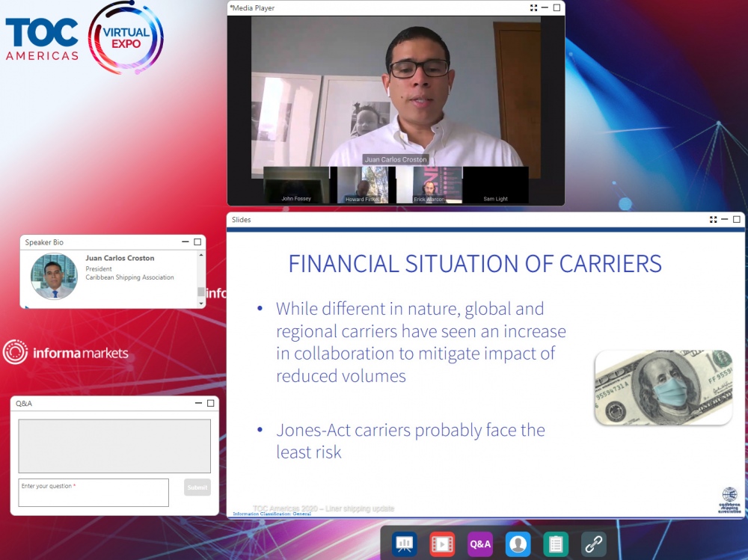Open the green clipboard dock icon

tap(556, 544)
